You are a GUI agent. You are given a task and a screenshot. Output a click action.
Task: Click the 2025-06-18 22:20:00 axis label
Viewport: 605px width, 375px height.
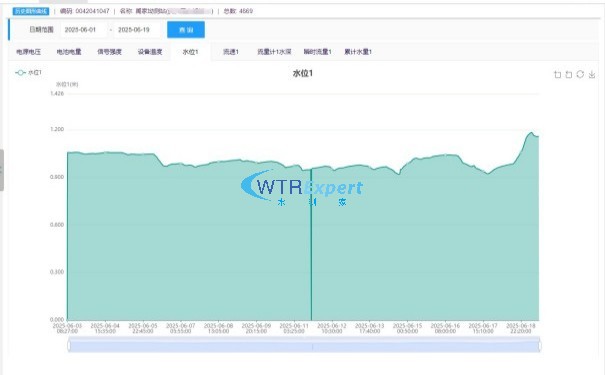(x=521, y=328)
